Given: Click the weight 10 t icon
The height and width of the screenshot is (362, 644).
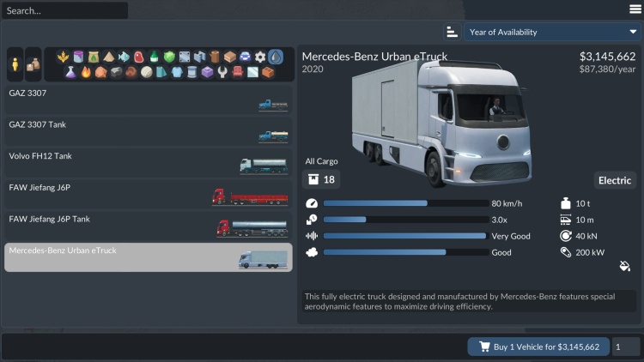Looking at the screenshot, I should pyautogui.click(x=566, y=203).
